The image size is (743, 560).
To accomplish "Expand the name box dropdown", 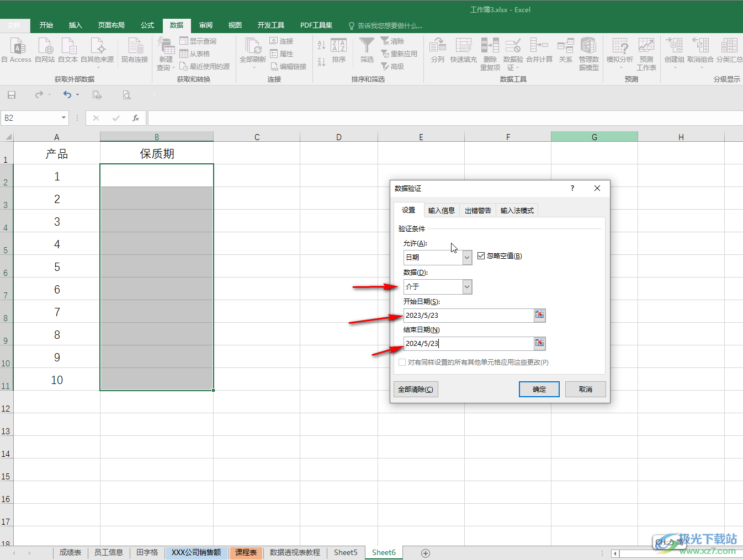I will (x=63, y=118).
